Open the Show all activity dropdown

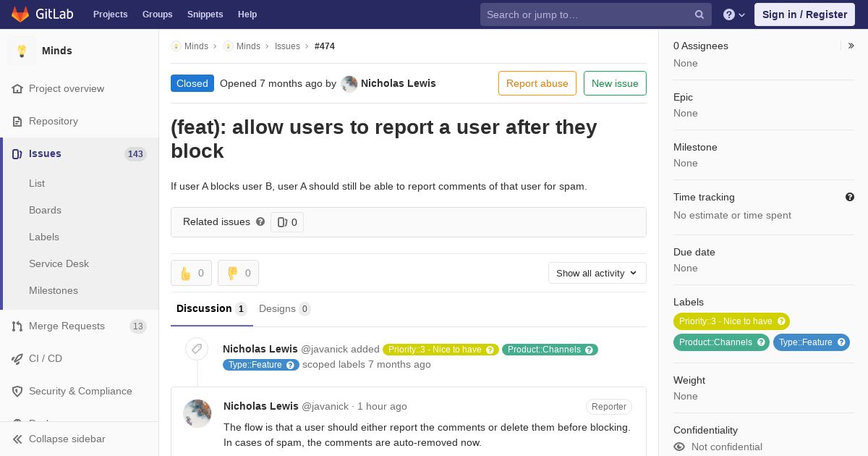point(597,273)
